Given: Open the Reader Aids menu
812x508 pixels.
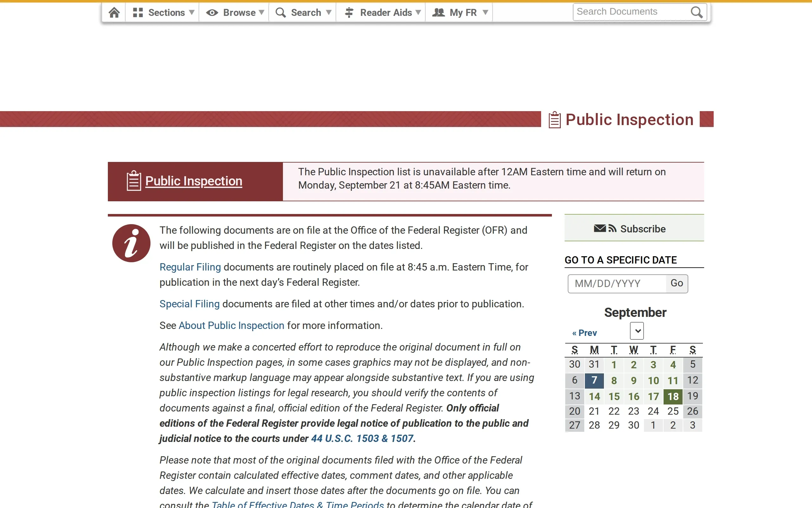Looking at the screenshot, I should (x=382, y=12).
